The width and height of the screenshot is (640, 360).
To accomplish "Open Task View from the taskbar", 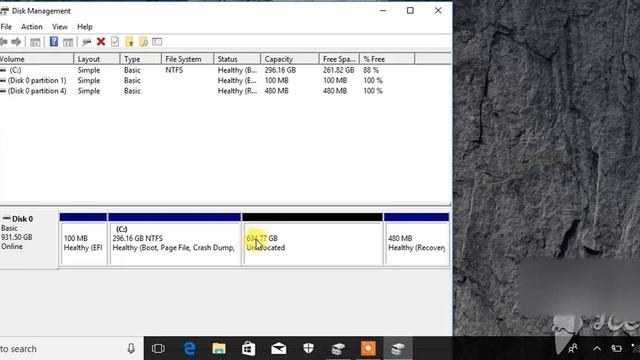I will click(x=158, y=349).
